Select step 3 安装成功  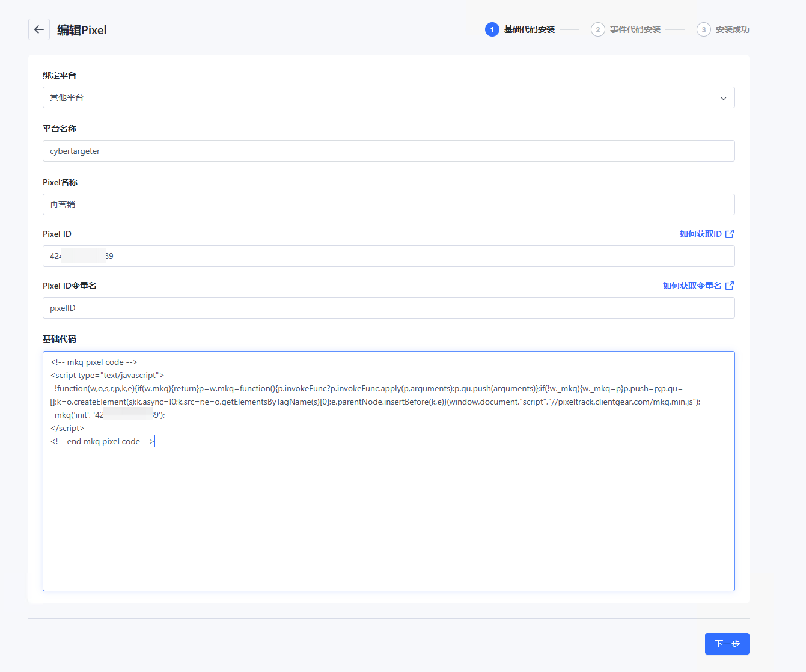[723, 29]
